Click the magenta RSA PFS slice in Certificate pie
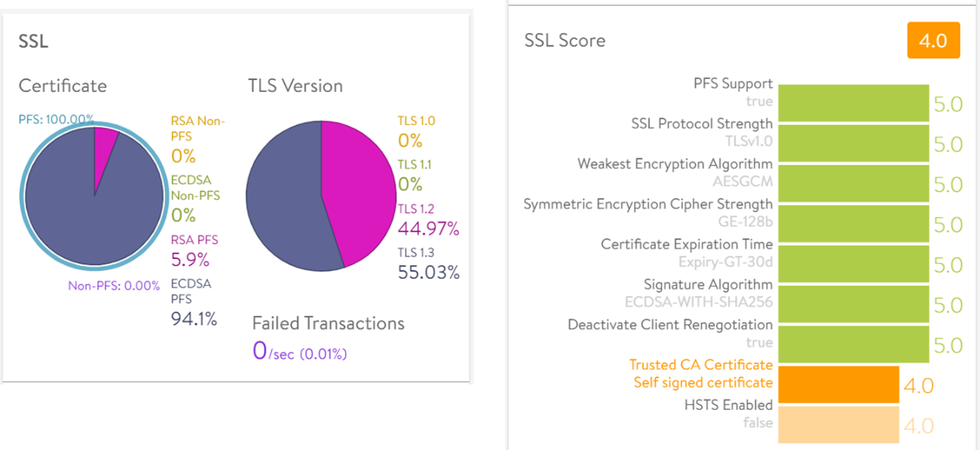The height and width of the screenshot is (450, 980). tap(104, 142)
